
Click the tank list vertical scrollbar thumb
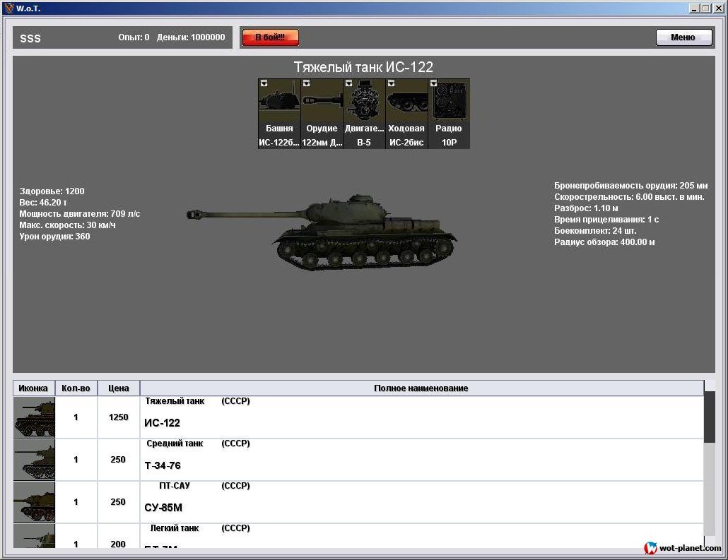(710, 417)
